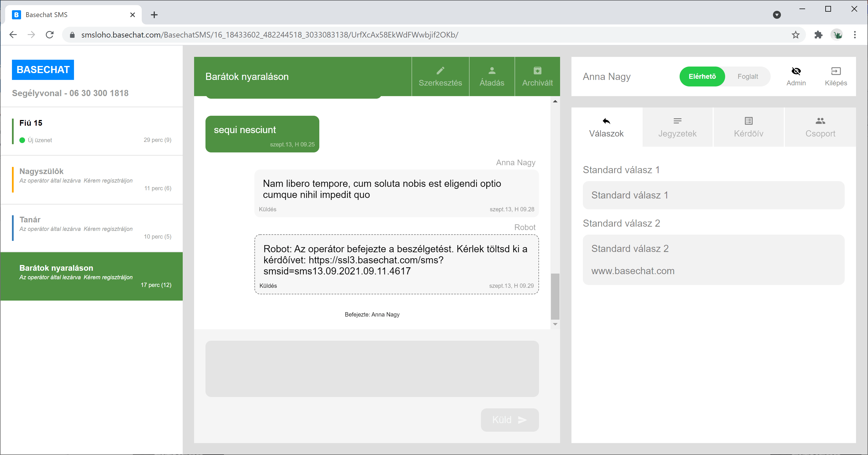Insert Standard válasz 1 reply
868x455 pixels.
713,195
